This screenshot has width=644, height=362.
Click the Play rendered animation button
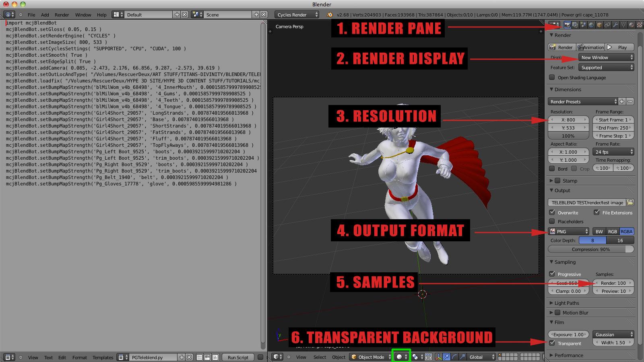click(x=620, y=47)
